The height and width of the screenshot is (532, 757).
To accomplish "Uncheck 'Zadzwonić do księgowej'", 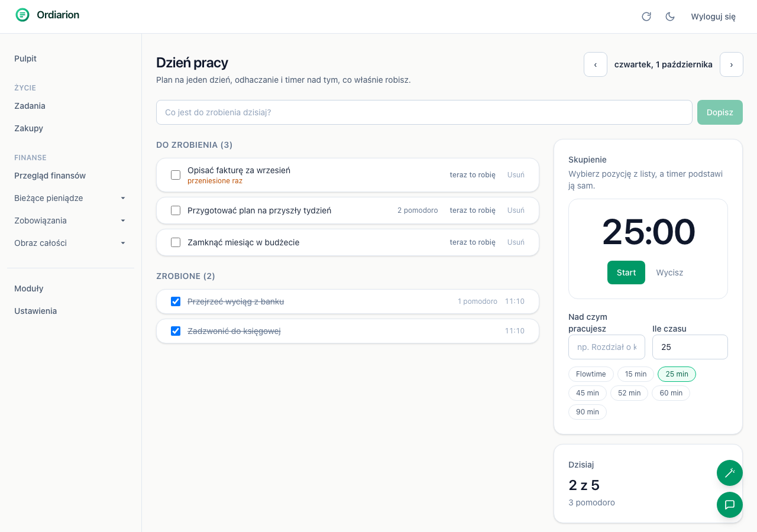I will tap(176, 331).
